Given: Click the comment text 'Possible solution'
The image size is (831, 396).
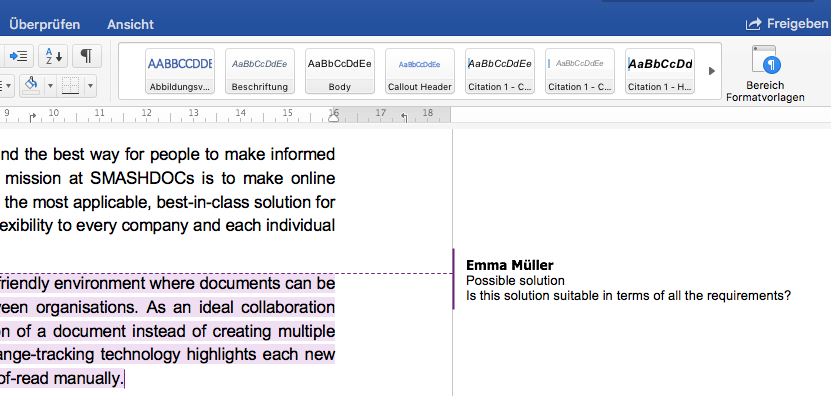Looking at the screenshot, I should pyautogui.click(x=515, y=280).
